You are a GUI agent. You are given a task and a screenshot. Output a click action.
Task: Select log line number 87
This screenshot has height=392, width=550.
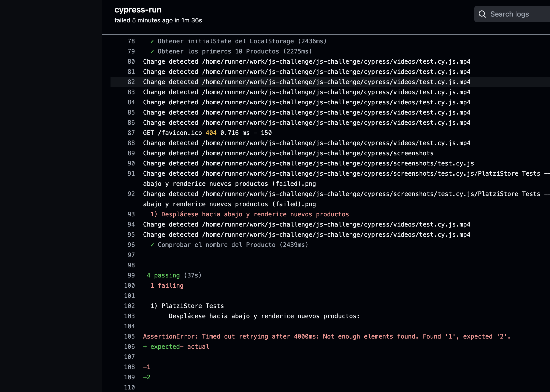[131, 133]
